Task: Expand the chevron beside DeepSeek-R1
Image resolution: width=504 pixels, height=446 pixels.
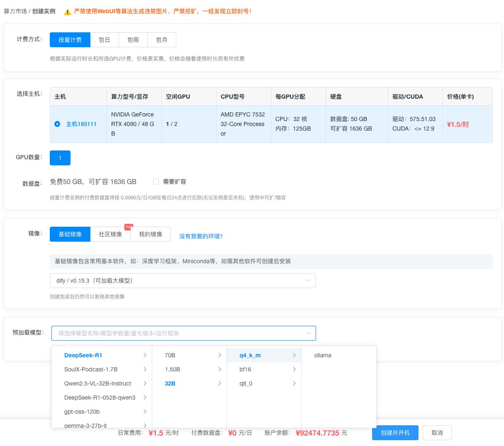Action: pyautogui.click(x=145, y=355)
